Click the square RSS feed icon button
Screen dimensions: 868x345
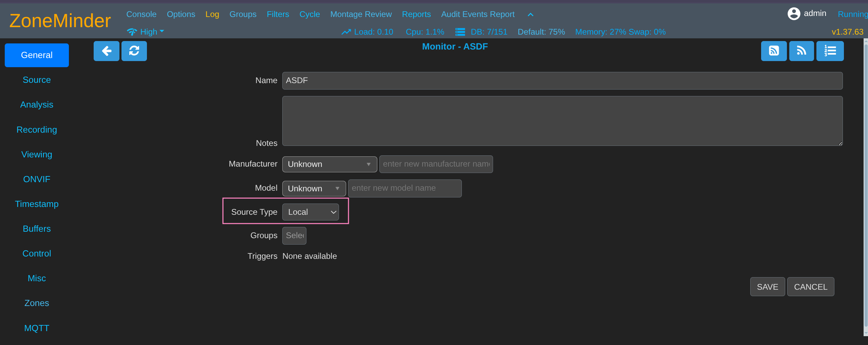773,51
